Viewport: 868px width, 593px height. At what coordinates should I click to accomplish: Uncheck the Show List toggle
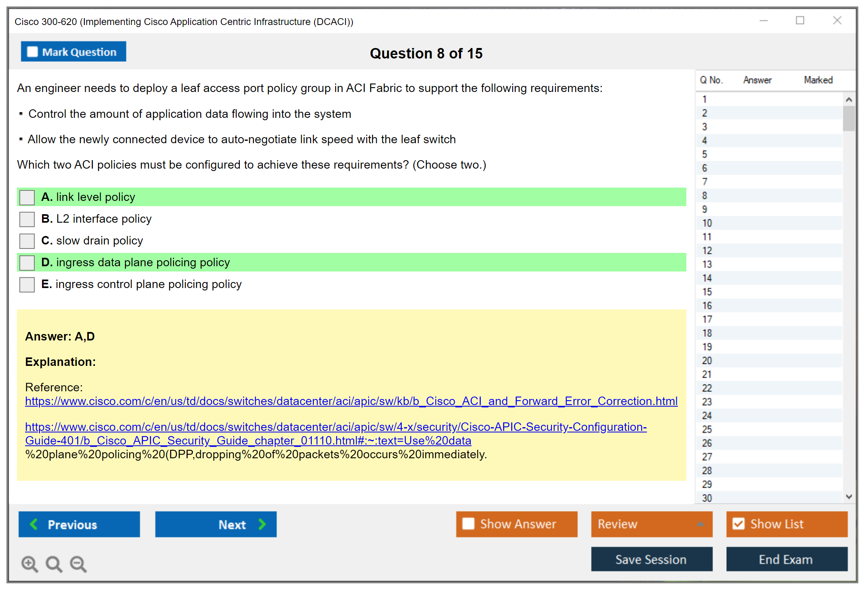[738, 524]
